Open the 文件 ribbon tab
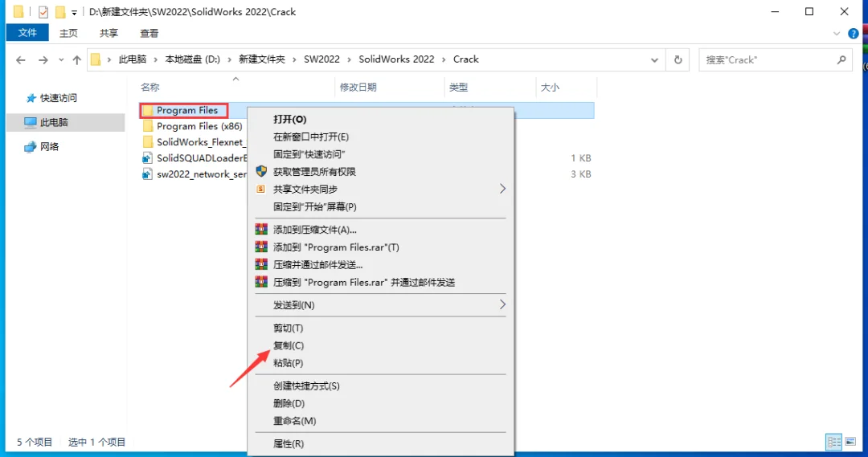This screenshot has width=868, height=457. (x=27, y=33)
